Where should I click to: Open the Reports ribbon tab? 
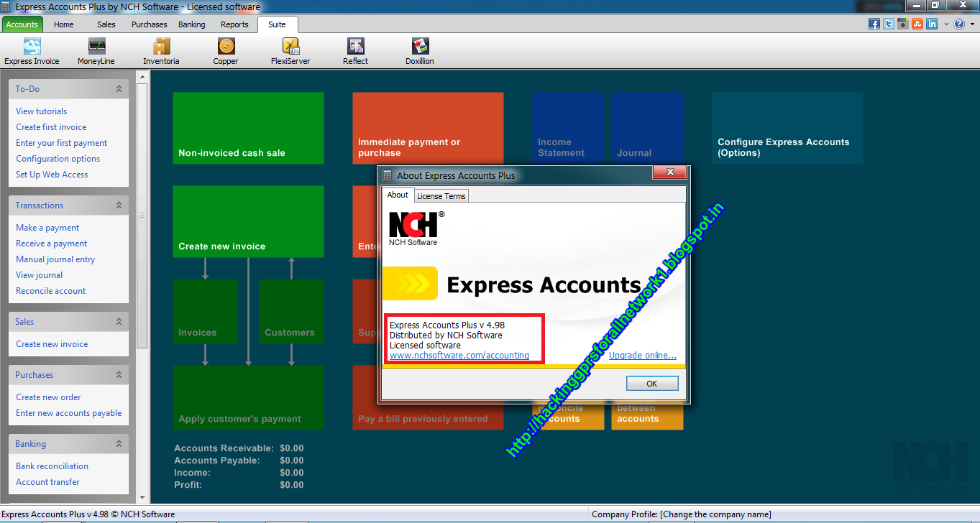click(234, 24)
